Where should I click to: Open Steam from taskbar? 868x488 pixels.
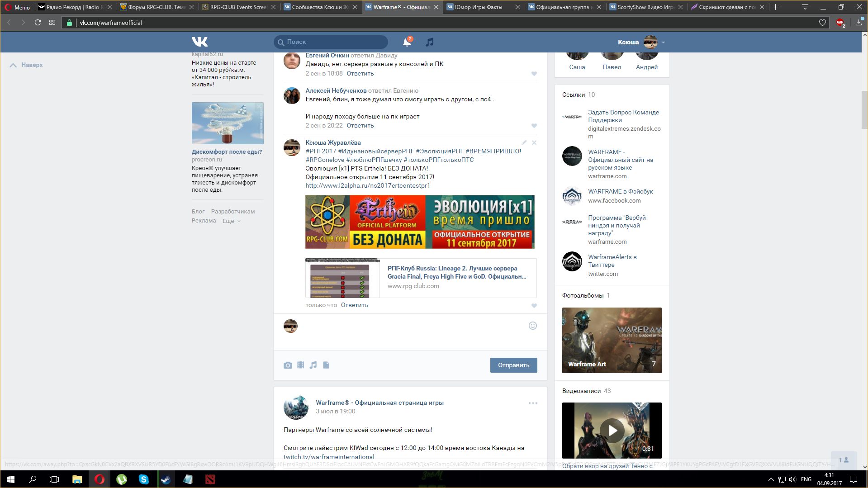click(166, 479)
